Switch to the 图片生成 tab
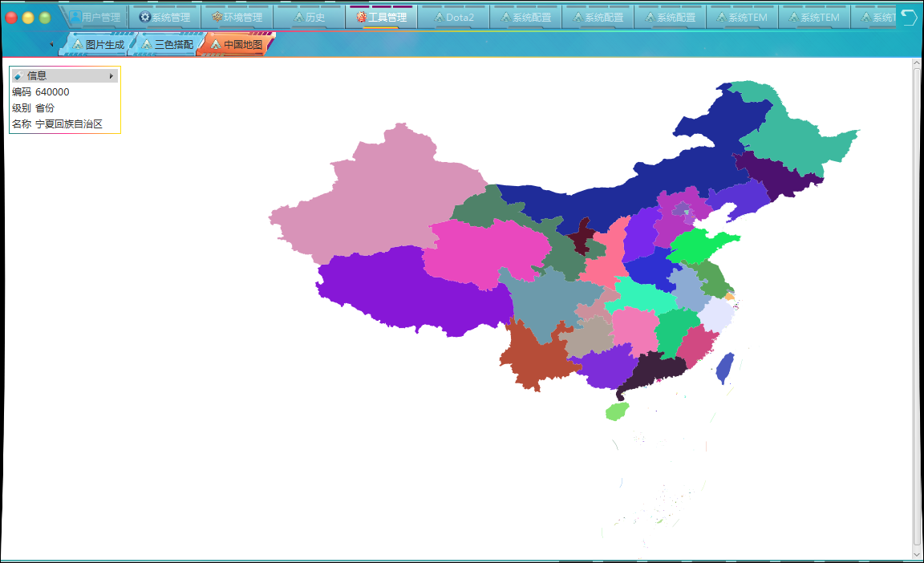 100,46
